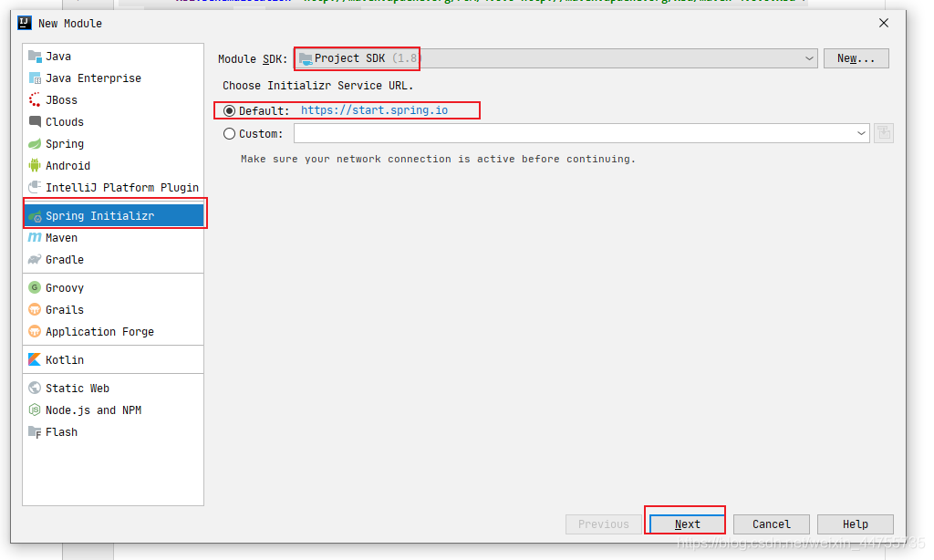The image size is (934, 560).
Task: Pick Static Web module type
Action: click(x=113, y=388)
